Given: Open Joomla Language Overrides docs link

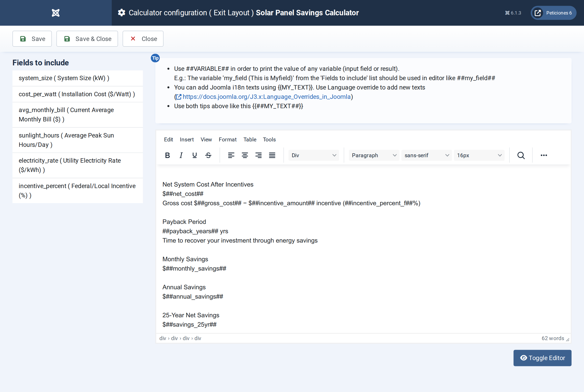Looking at the screenshot, I should click(263, 97).
